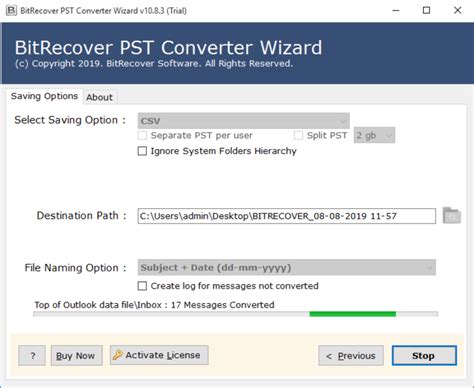Viewport: 474px width, 388px height.
Task: Toggle the Split PST checkbox
Action: pyautogui.click(x=298, y=135)
